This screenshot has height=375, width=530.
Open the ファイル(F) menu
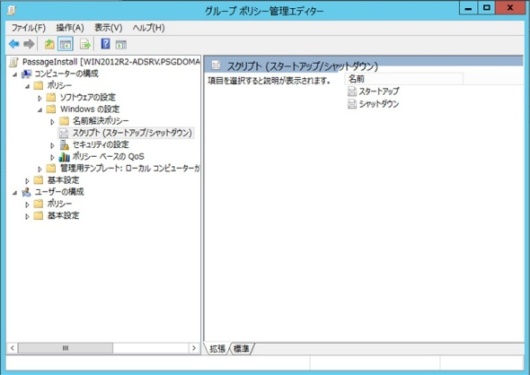coord(29,28)
